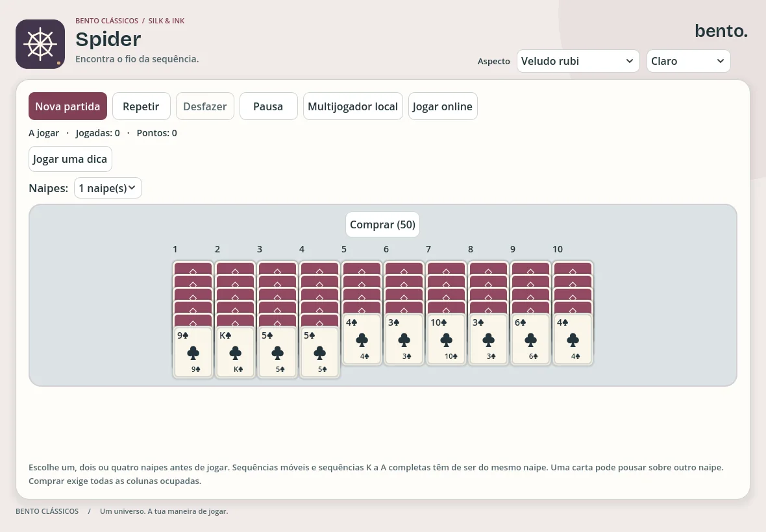This screenshot has width=766, height=532.
Task: Select the 4 of clubs in column 5
Action: [x=362, y=340]
